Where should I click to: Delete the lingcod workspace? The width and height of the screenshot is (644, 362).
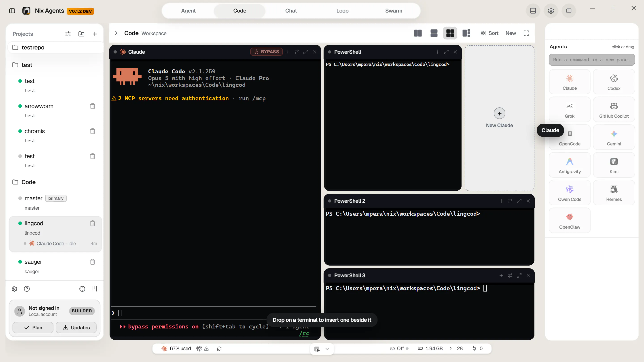tap(93, 223)
